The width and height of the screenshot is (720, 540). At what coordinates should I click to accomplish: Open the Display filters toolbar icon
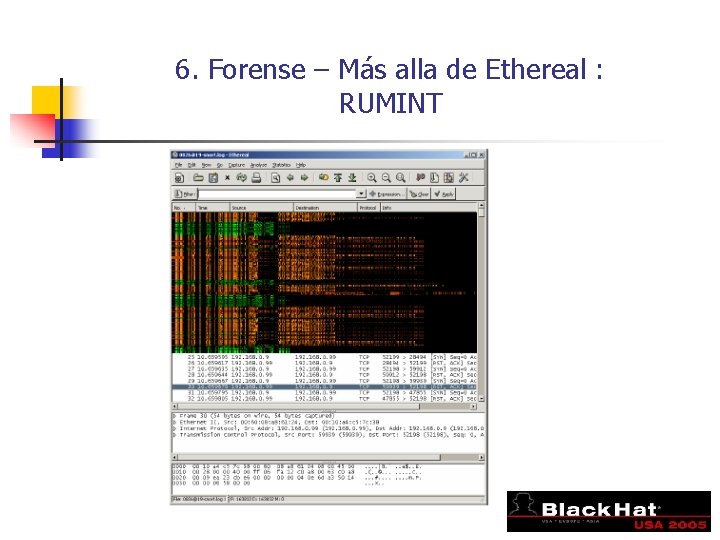434,178
